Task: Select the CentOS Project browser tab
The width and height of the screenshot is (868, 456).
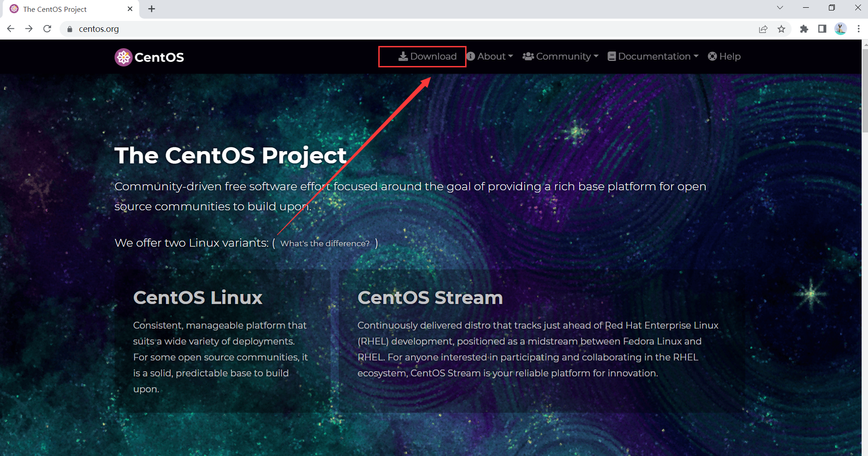Action: (70, 9)
